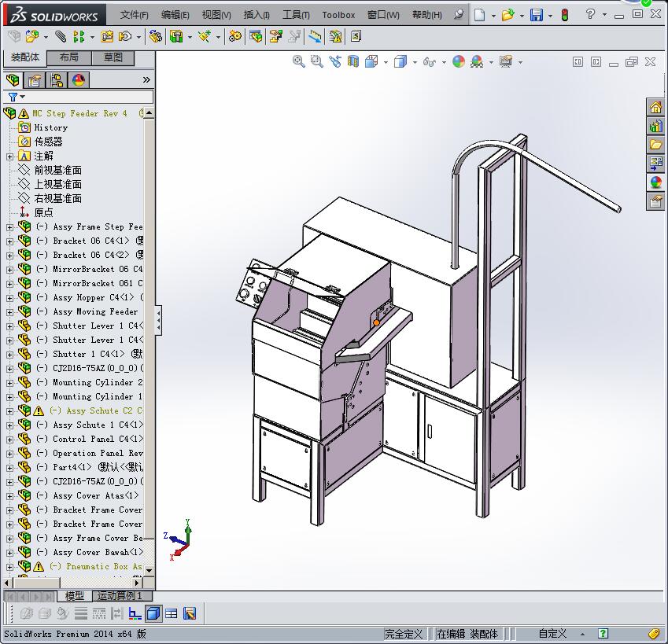Open the Display Style dropdown arrow
Viewport: 668px width, 644px height.
(x=415, y=62)
